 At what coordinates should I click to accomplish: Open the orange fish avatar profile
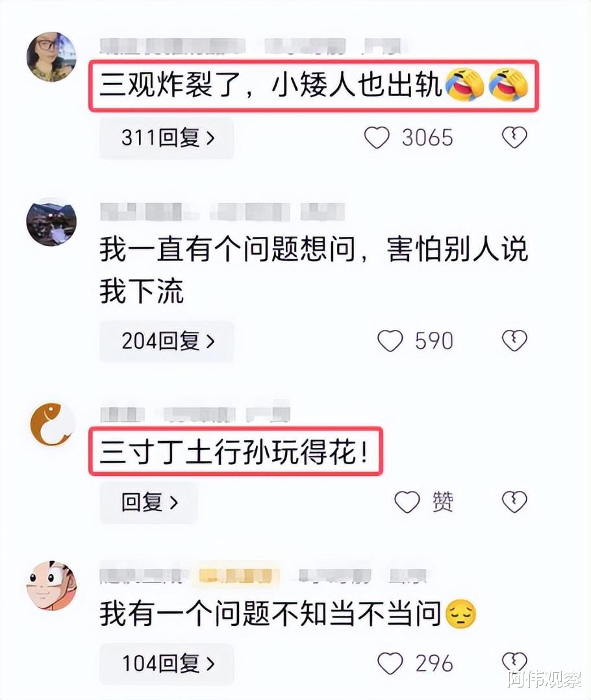[51, 424]
